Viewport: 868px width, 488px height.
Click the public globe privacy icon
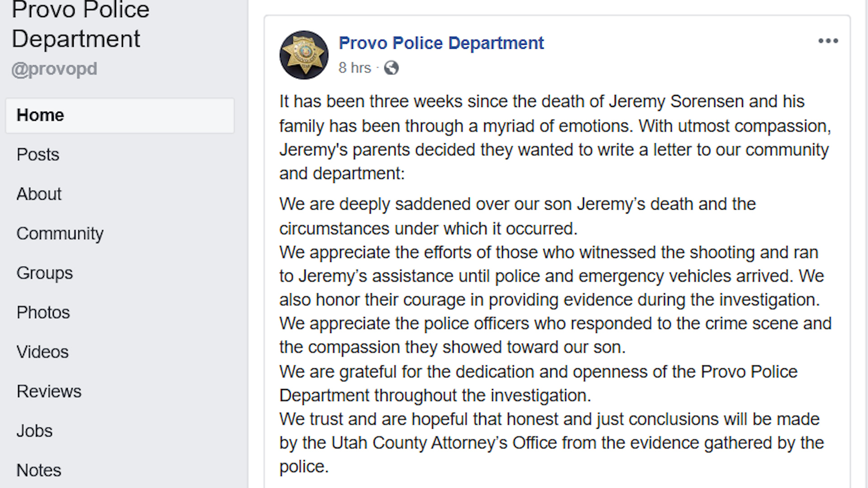click(x=391, y=68)
